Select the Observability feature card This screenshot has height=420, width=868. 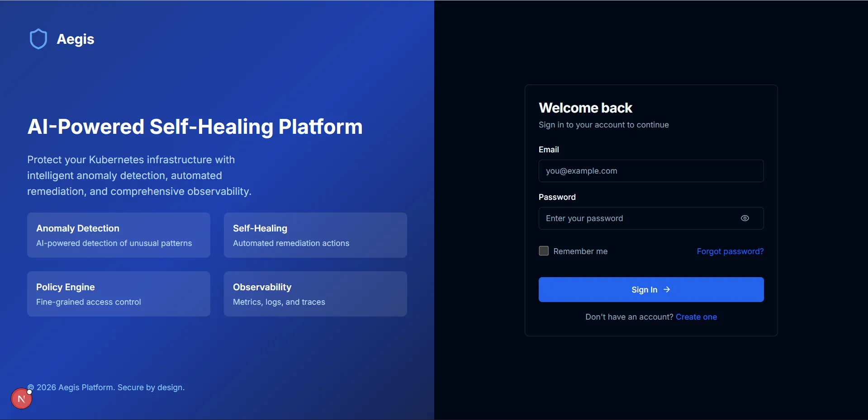[x=315, y=294]
